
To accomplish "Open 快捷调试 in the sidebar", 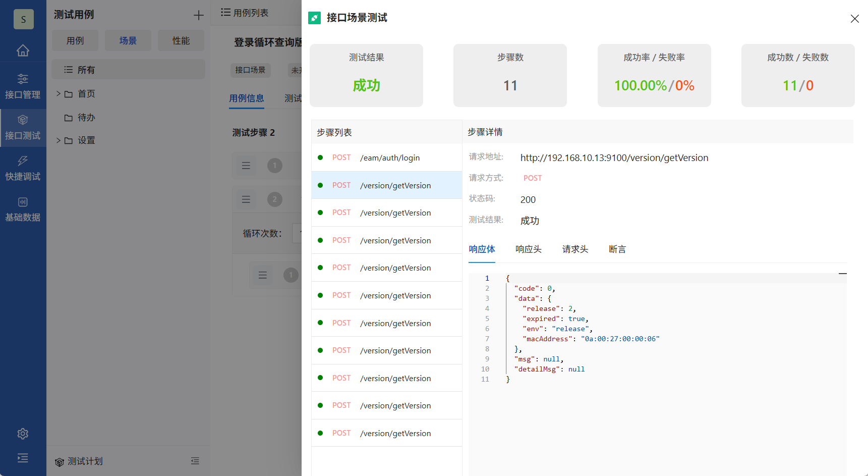I will (x=23, y=169).
